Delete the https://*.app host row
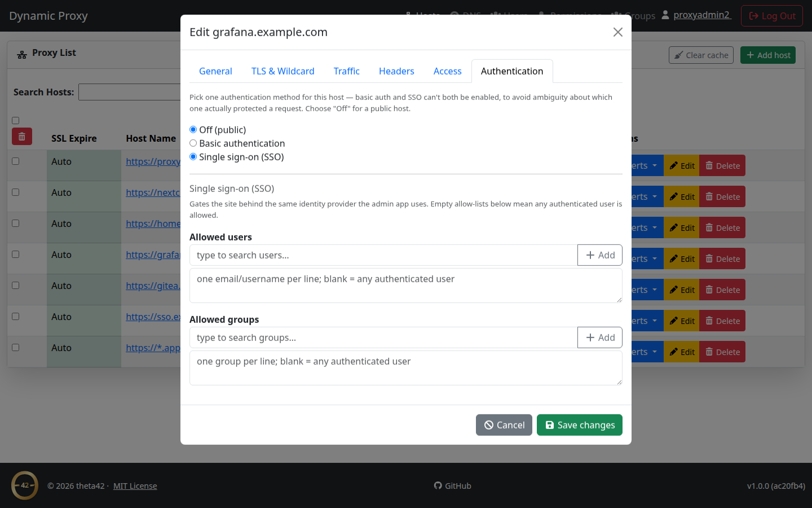The image size is (812, 508). [x=722, y=352]
